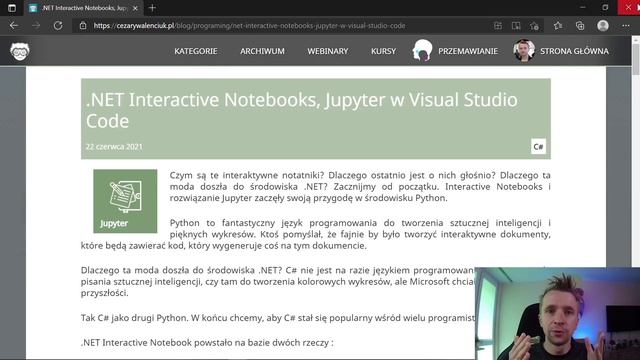640x360 pixels.
Task: Click the forward navigation arrow
Action: 36,25
